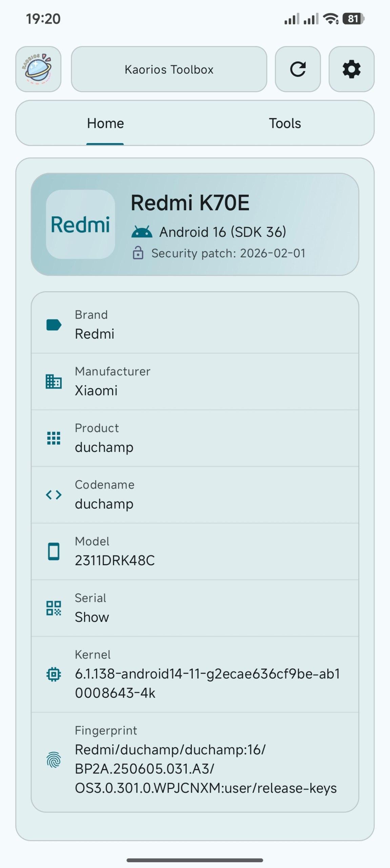This screenshot has height=868, width=390.
Task: Tap the Model phone icon
Action: point(54,551)
